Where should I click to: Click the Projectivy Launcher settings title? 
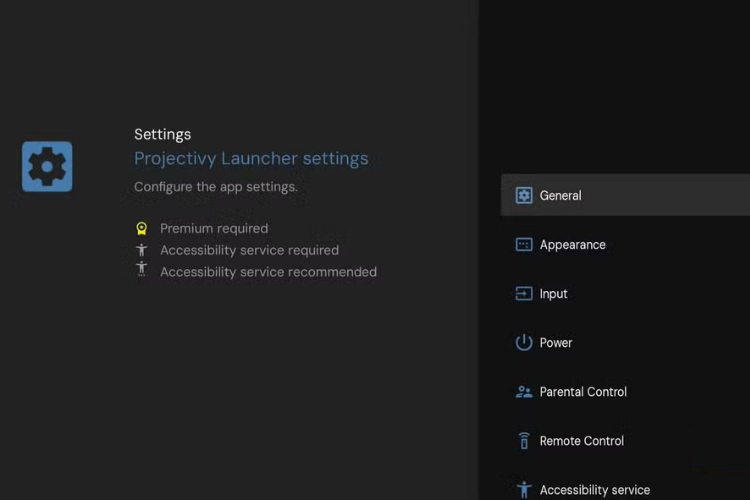(x=251, y=159)
